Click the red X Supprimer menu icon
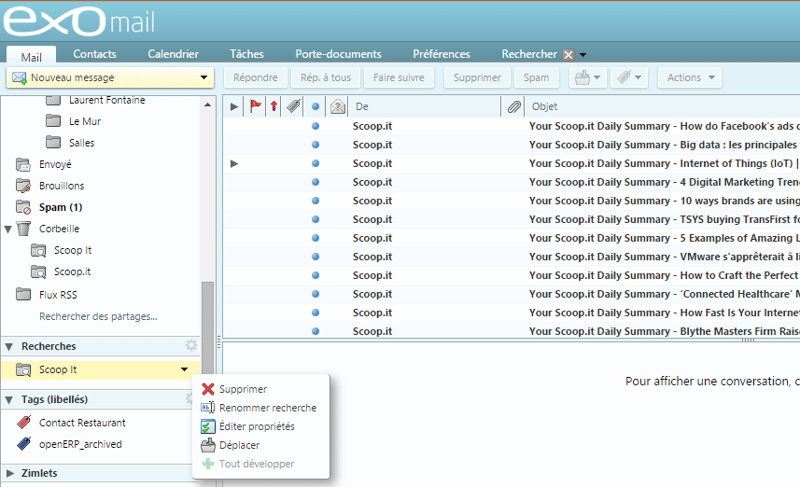 (x=208, y=389)
